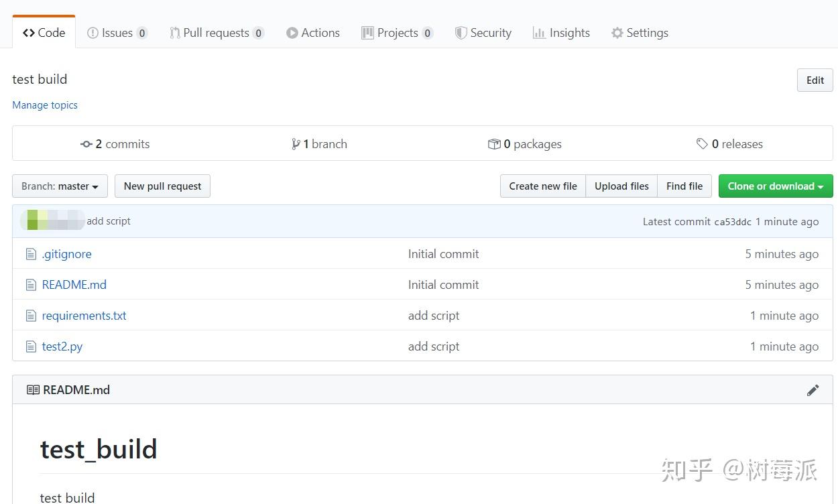Click the Upload files button
Image resolution: width=838 pixels, height=504 pixels.
pyautogui.click(x=621, y=186)
